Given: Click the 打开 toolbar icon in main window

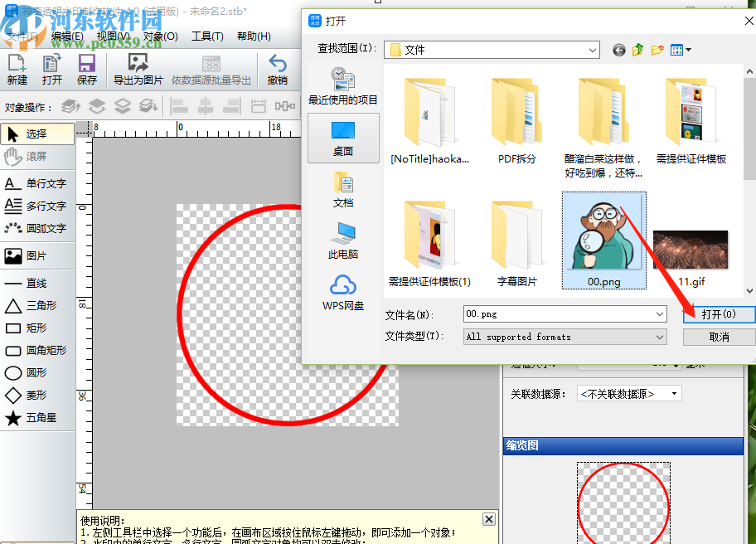Looking at the screenshot, I should (x=51, y=70).
